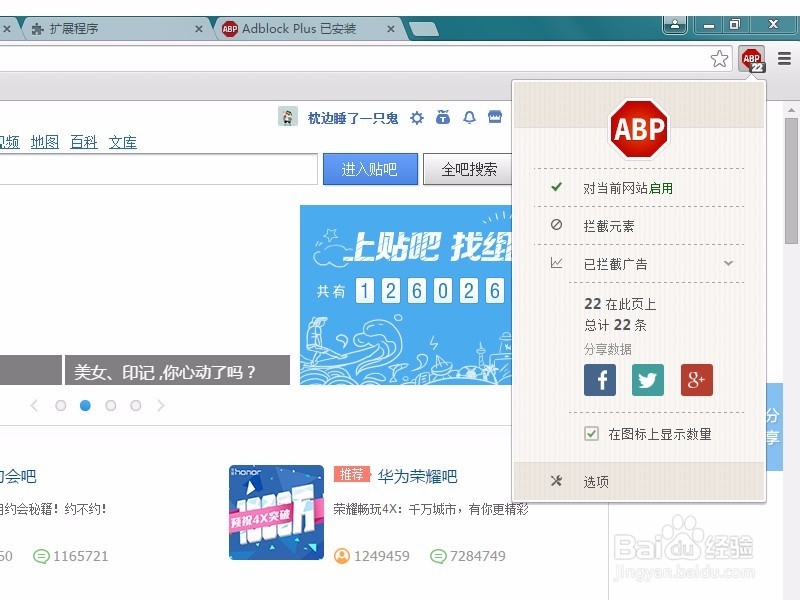
Task: Click the post count icon 1165721
Action: pyautogui.click(x=41, y=556)
